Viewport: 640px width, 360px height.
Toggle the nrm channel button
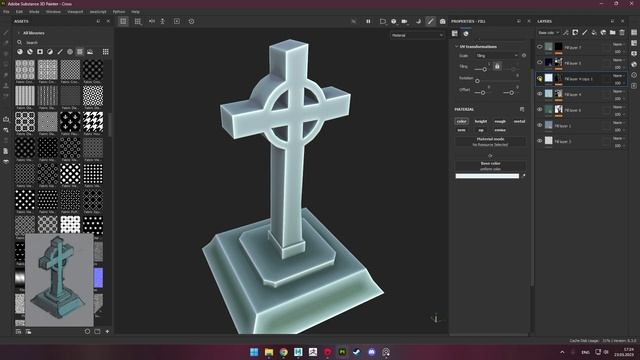click(462, 130)
